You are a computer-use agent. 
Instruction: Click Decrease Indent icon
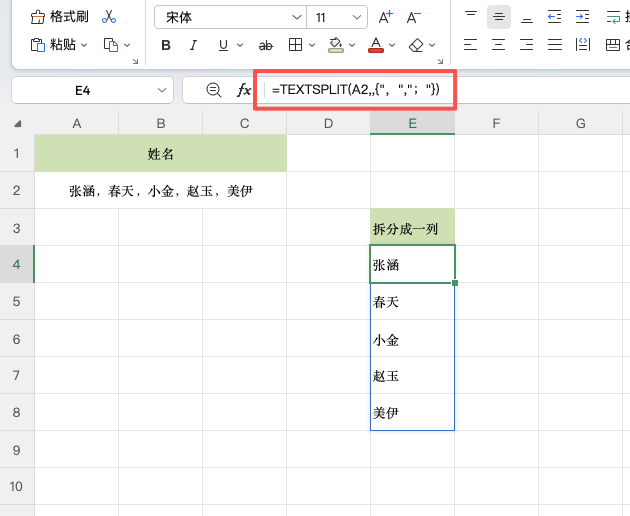554,17
